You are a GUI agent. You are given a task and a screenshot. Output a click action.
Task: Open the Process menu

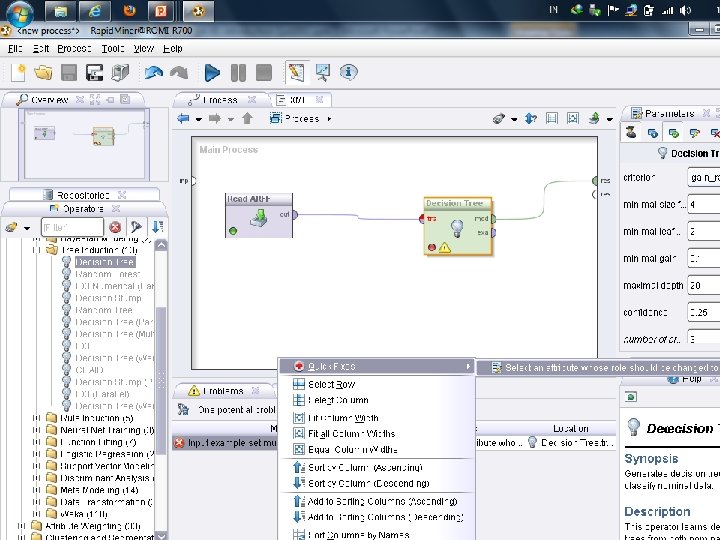pos(74,48)
